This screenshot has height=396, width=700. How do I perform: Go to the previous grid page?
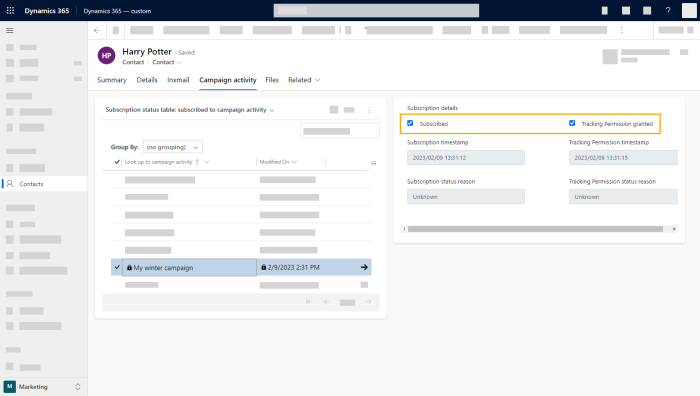tap(326, 302)
